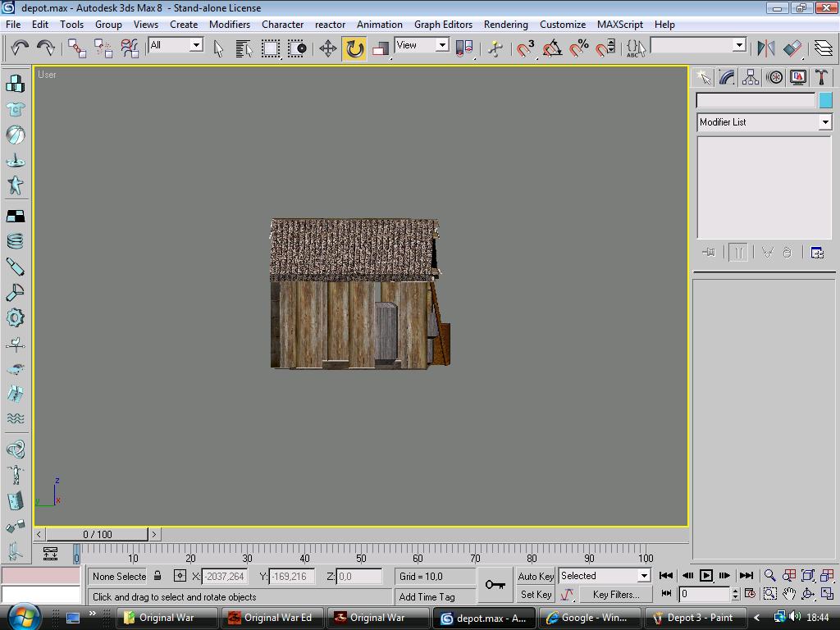This screenshot has width=840, height=630.
Task: Open Named Selection Sets editor
Action: pyautogui.click(x=636, y=48)
